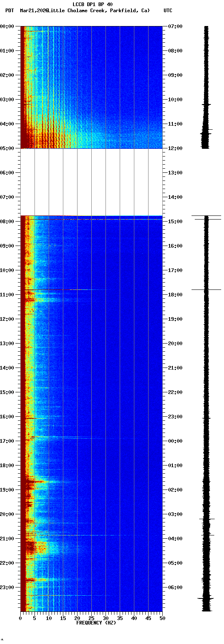Click UTC axis label 01:00

click(175, 466)
